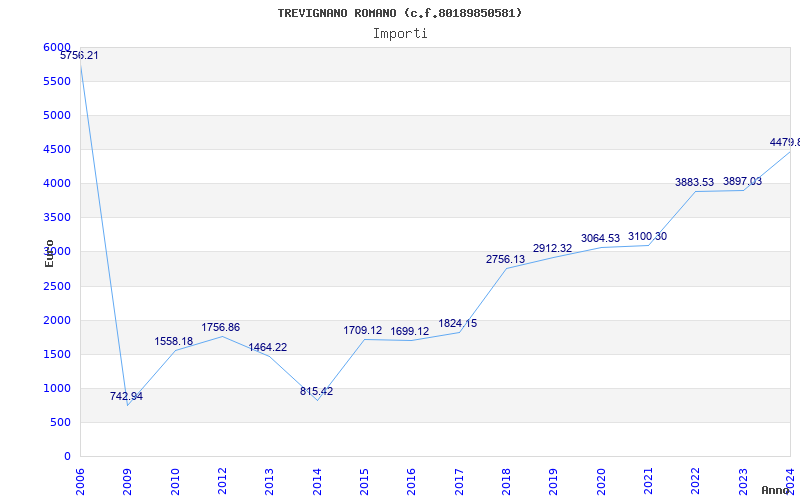
Task: Select the 2021 year label
Action: pyautogui.click(x=648, y=482)
